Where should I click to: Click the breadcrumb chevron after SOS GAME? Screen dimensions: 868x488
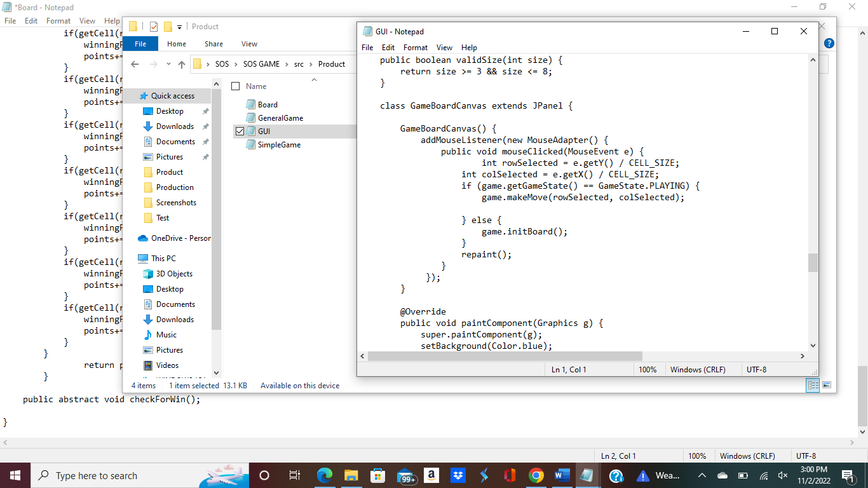tap(287, 64)
